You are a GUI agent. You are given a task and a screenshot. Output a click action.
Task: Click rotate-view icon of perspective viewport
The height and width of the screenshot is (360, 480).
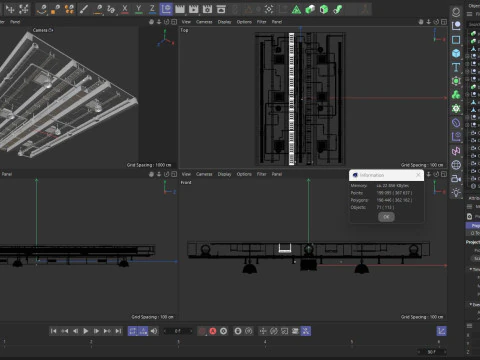coord(166,22)
